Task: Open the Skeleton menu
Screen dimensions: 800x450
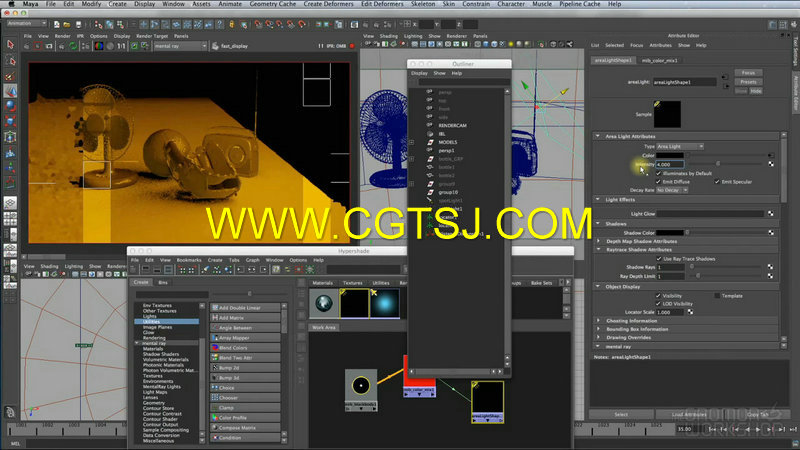Action: pos(423,4)
